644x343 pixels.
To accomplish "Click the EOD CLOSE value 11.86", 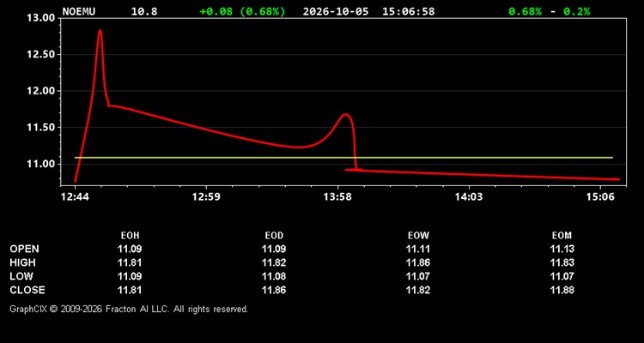I will coord(274,290).
